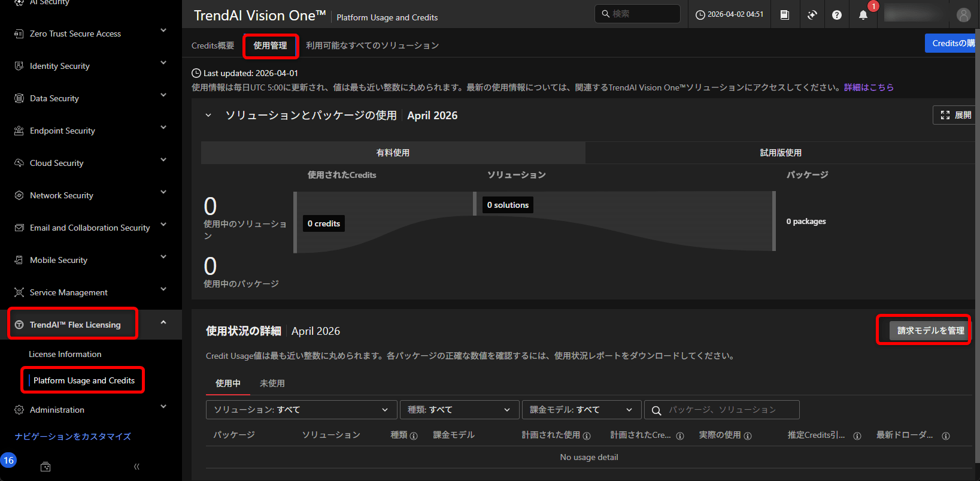
Task: Expand the Administration chevron
Action: (x=163, y=407)
